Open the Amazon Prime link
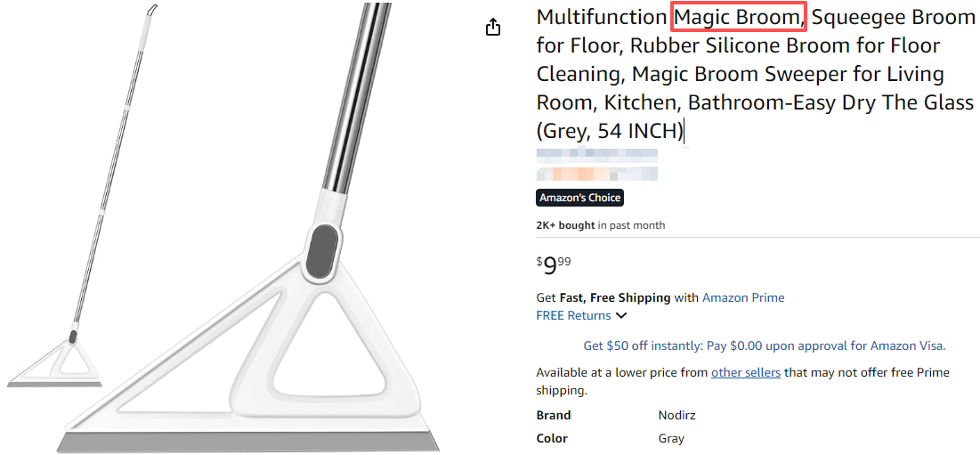The image size is (980, 455). tap(743, 297)
